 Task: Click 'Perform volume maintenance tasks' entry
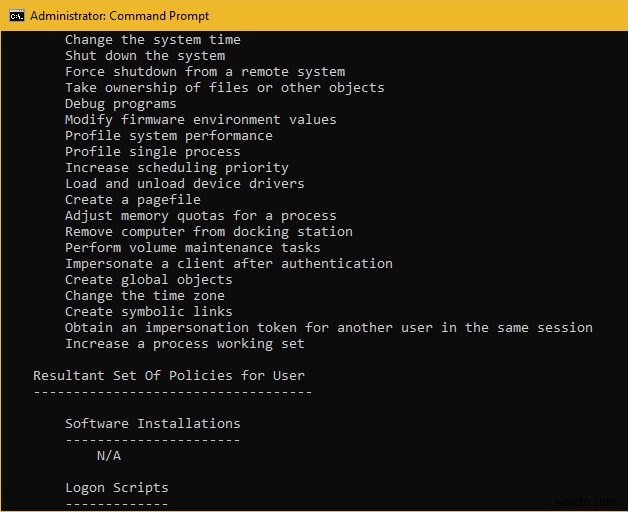[192, 248]
